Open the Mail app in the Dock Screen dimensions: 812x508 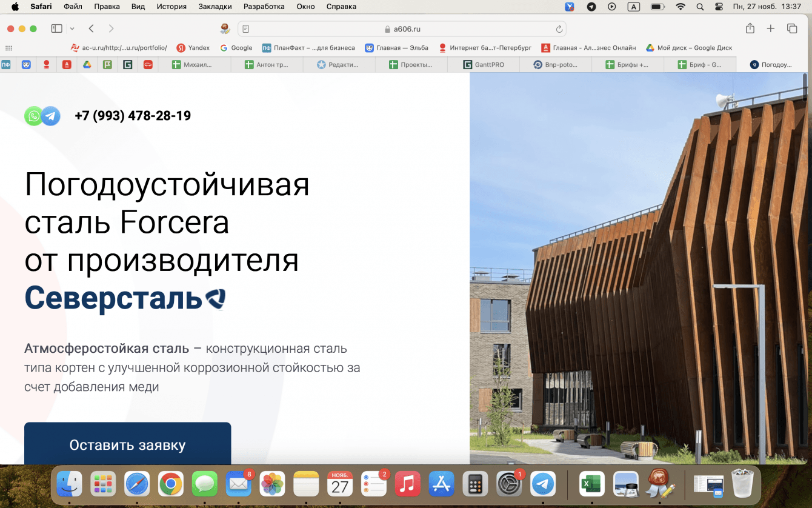tap(239, 484)
